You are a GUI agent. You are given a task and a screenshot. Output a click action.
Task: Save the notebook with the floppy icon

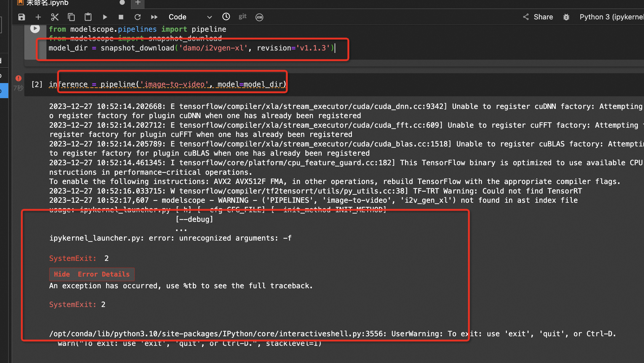click(x=22, y=17)
